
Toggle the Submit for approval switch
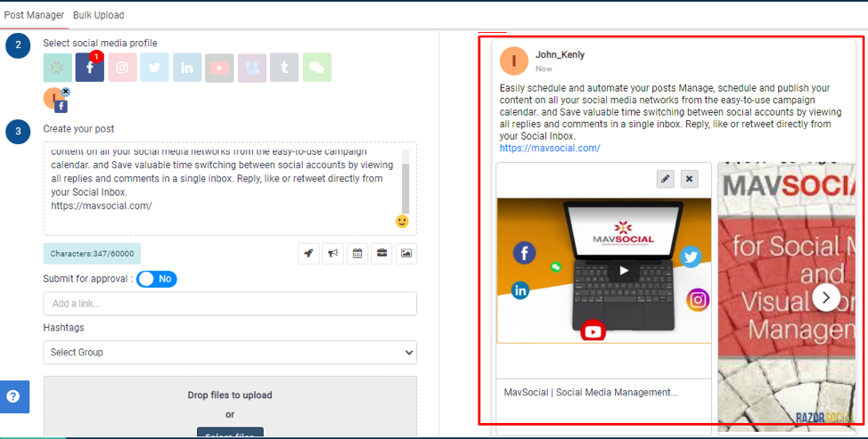click(157, 280)
